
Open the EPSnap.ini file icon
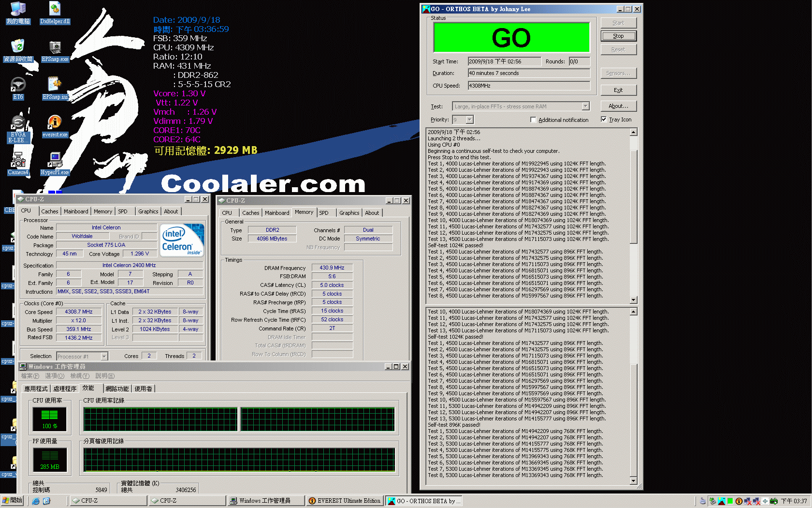point(55,89)
